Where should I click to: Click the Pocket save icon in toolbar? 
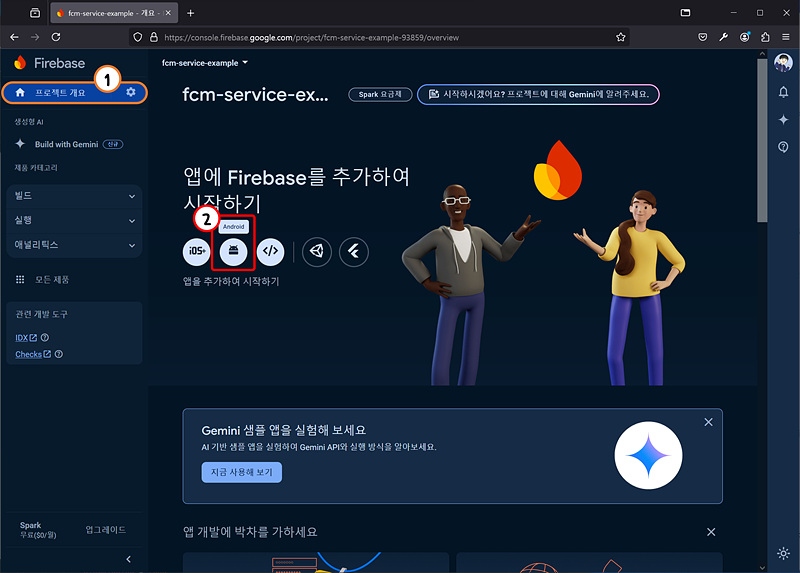click(703, 37)
